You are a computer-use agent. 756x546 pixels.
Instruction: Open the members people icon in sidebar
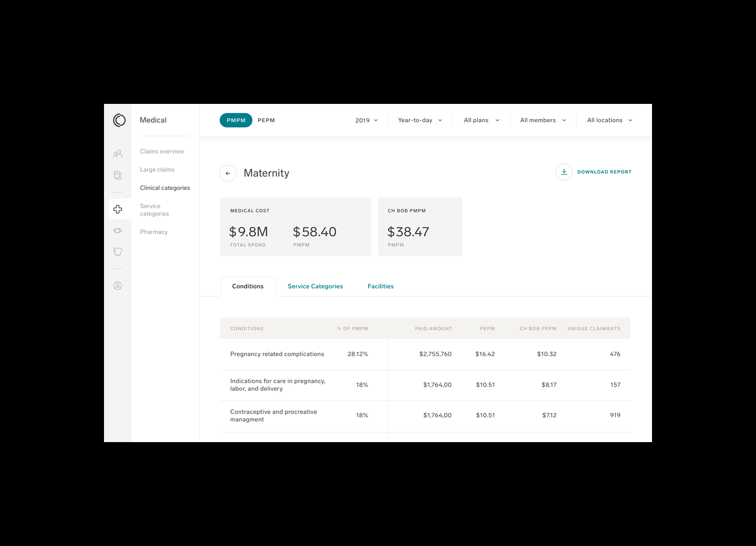click(x=118, y=154)
